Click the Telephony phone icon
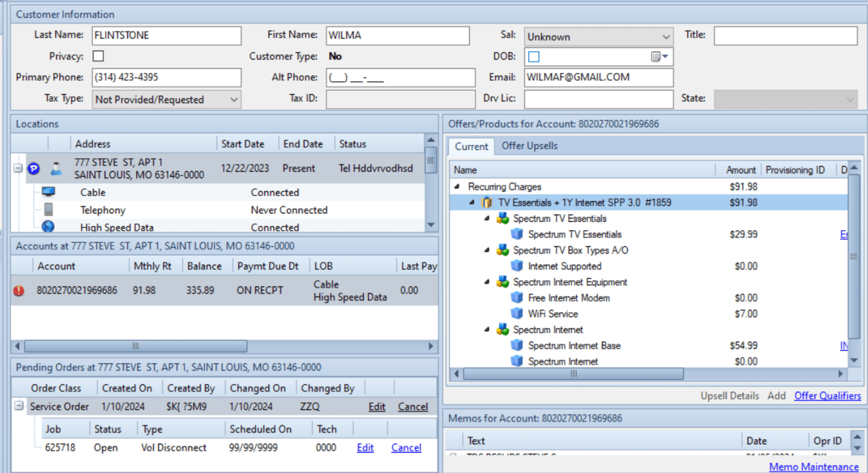The width and height of the screenshot is (868, 473). click(x=48, y=210)
